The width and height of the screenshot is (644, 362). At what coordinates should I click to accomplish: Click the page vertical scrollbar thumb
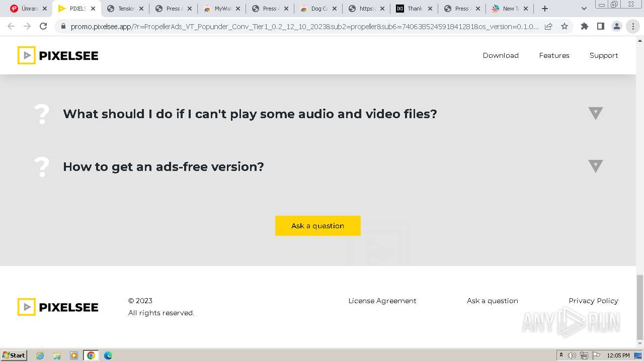640,308
